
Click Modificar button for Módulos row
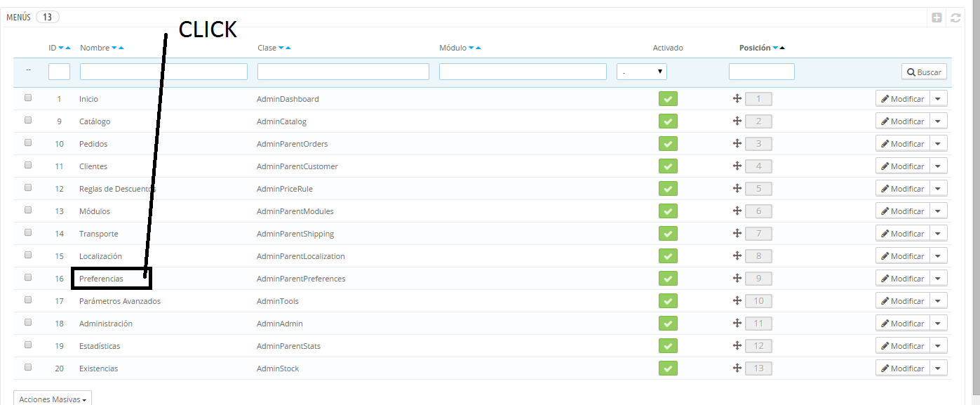(902, 211)
